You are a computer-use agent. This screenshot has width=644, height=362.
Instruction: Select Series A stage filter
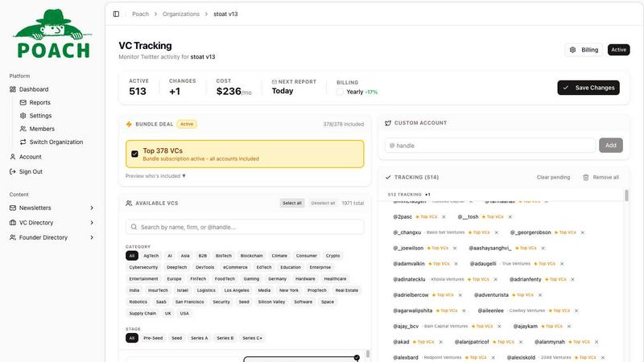pos(199,338)
